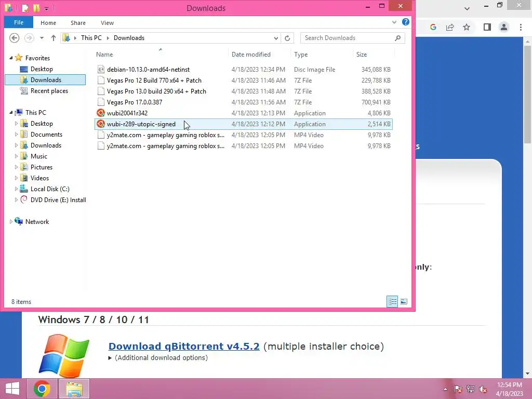Click the Properties icon in quick access toolbar
This screenshot has width=532, height=399.
click(25, 8)
